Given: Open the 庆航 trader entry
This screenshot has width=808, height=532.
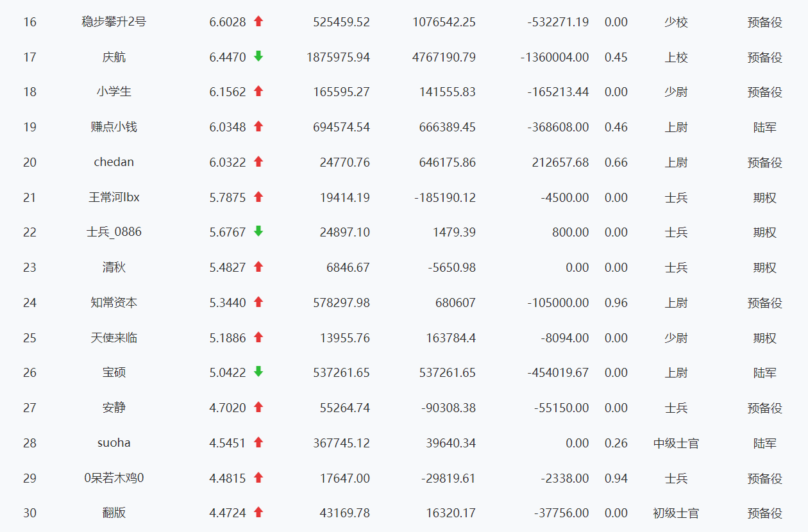Looking at the screenshot, I should pyautogui.click(x=114, y=57).
